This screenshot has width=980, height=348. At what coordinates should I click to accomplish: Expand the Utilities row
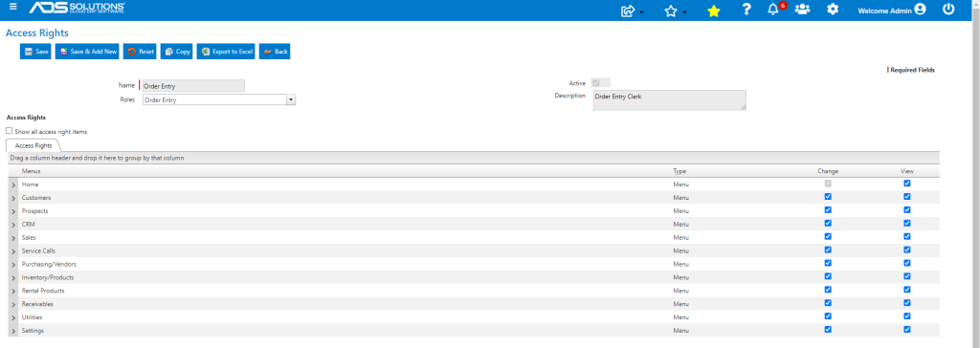[13, 318]
